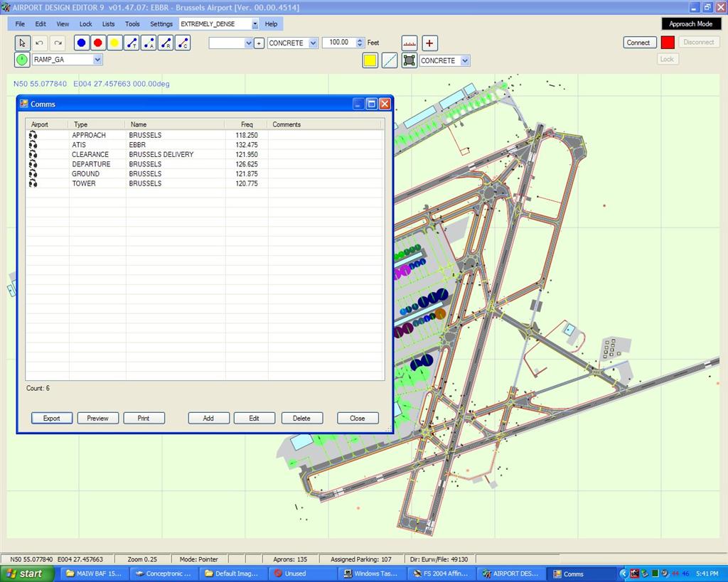
Task: Click the yellow color swatch
Action: [370, 60]
